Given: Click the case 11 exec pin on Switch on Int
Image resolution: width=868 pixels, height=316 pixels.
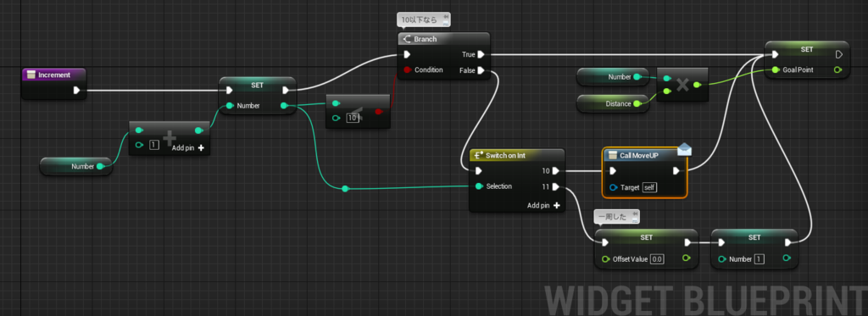Looking at the screenshot, I should (556, 186).
